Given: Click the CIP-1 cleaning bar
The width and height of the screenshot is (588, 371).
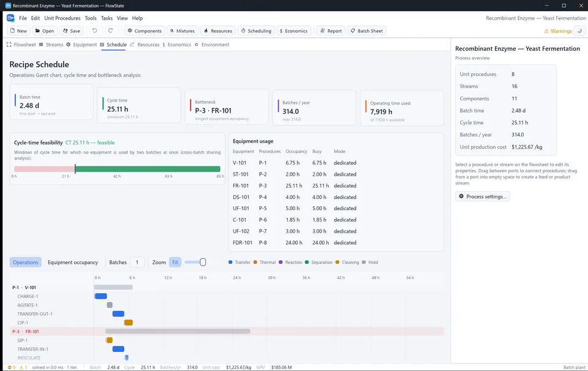Looking at the screenshot, I should [128, 323].
